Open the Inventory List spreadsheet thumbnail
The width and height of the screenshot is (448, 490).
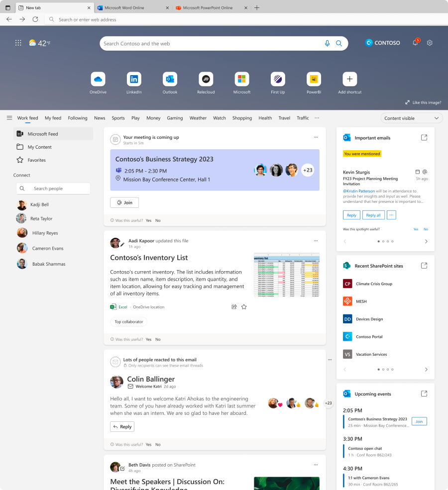point(287,275)
